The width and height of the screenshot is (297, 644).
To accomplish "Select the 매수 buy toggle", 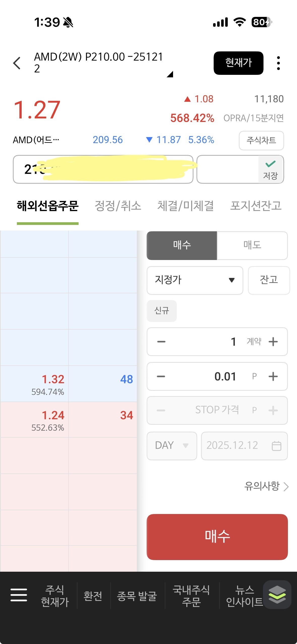I will (182, 245).
